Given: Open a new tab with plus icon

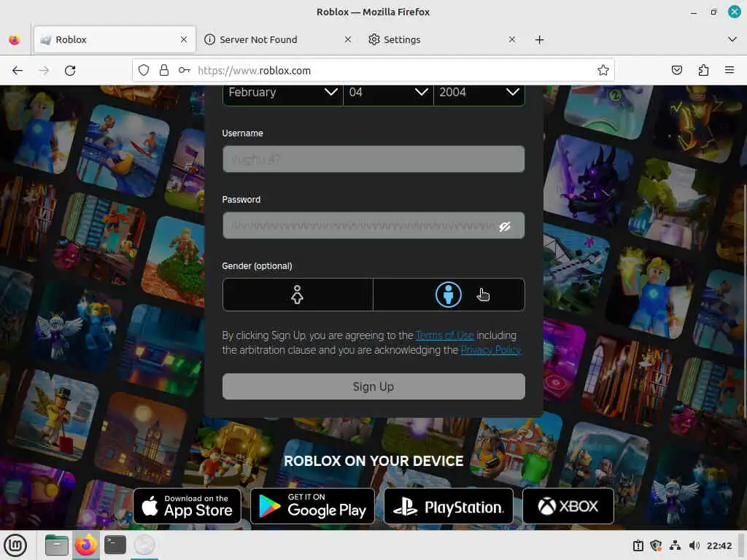Looking at the screenshot, I should pyautogui.click(x=539, y=39).
